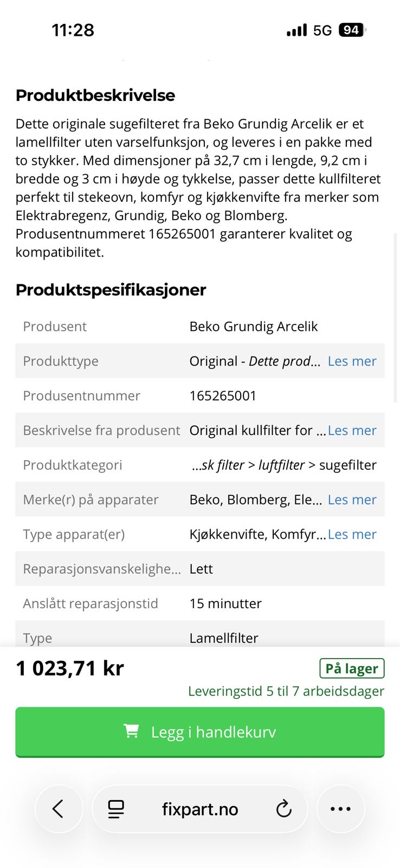This screenshot has width=400, height=868.
Task: Reload the page with refresh icon
Action: coord(283,809)
